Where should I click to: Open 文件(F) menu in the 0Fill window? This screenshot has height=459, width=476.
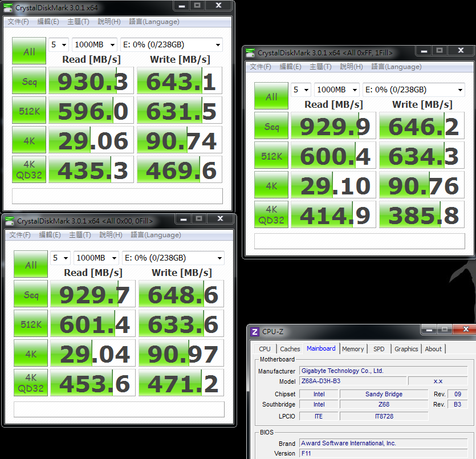(x=20, y=235)
